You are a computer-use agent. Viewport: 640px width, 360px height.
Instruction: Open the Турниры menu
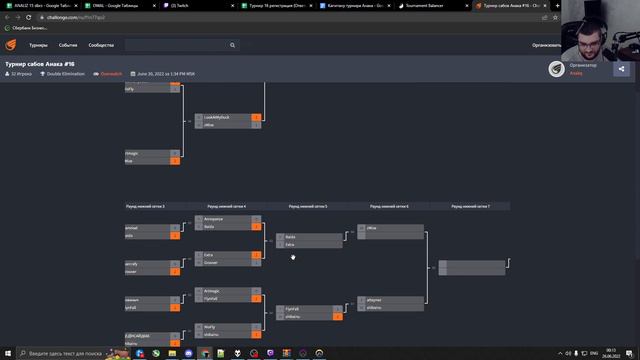[x=38, y=45]
